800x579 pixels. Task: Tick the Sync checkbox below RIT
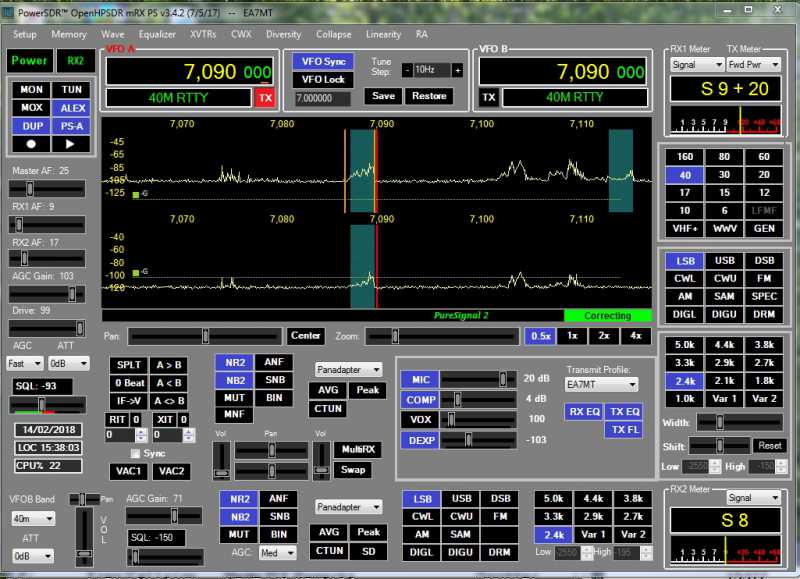click(135, 453)
